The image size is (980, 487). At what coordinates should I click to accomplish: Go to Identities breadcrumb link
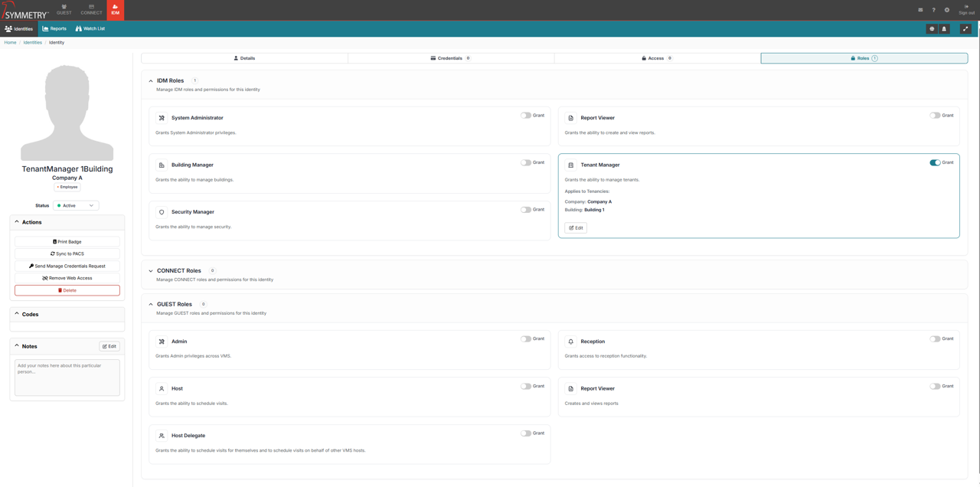pyautogui.click(x=32, y=43)
